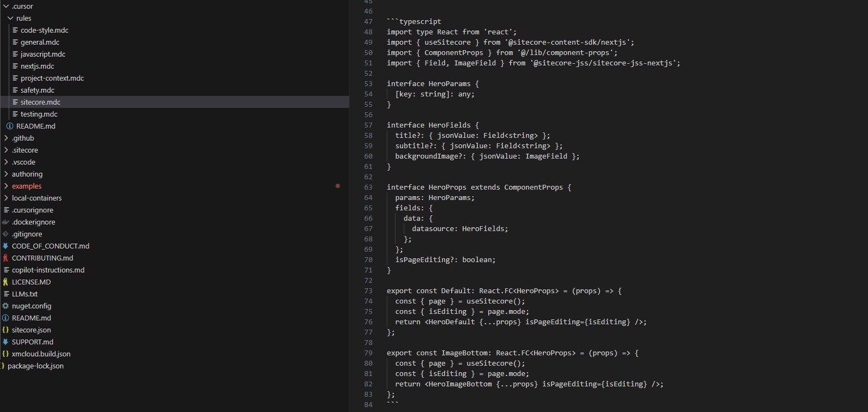
Task: Select the testing.mdc file
Action: point(39,114)
